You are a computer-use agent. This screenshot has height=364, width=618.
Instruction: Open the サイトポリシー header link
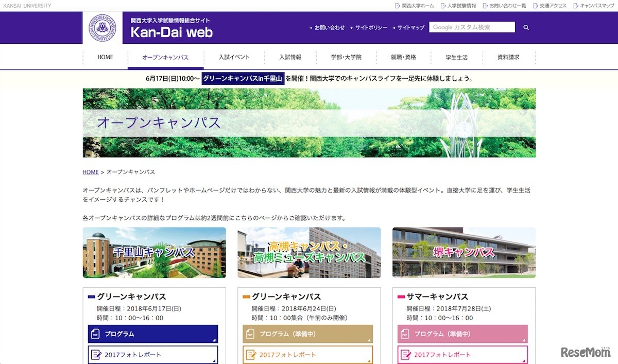[x=371, y=27]
